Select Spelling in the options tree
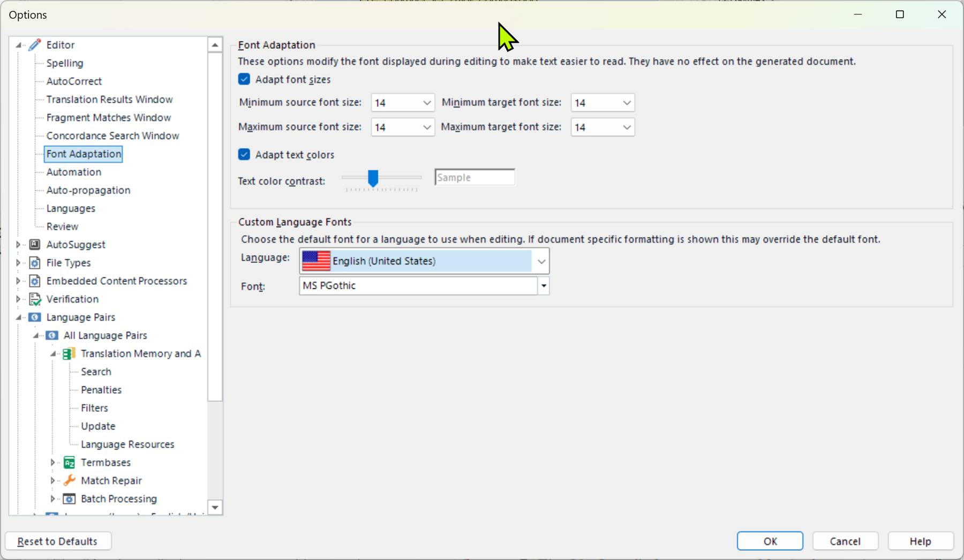This screenshot has width=964, height=560. click(x=65, y=63)
